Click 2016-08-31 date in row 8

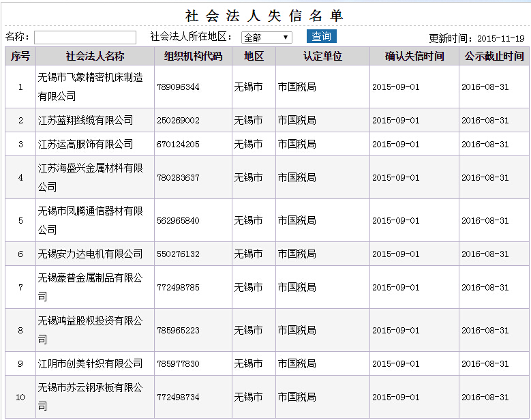pos(485,330)
